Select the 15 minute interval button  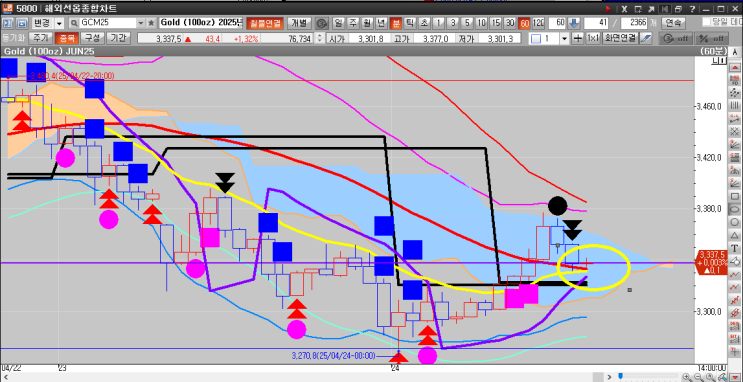[496, 23]
